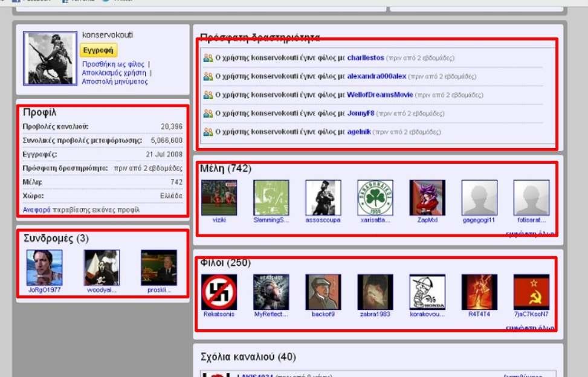
Task: Open the R4T4T4 friend avatar
Action: pyautogui.click(x=479, y=292)
